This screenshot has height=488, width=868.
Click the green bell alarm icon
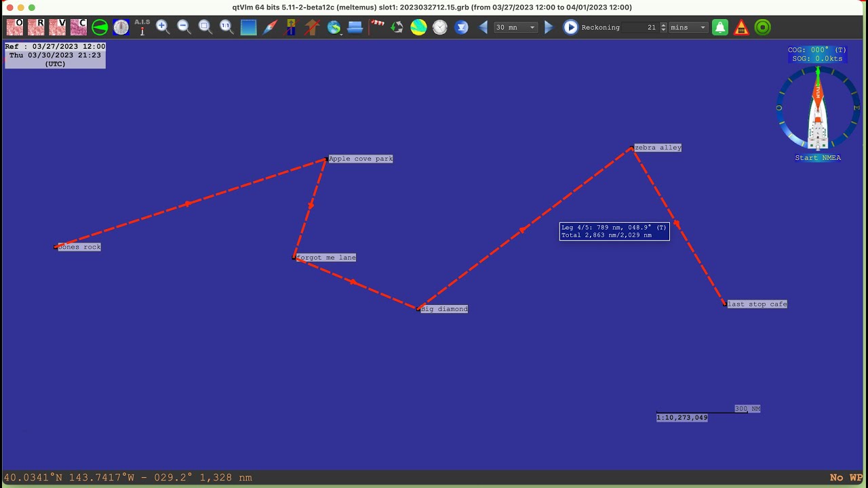coord(720,27)
